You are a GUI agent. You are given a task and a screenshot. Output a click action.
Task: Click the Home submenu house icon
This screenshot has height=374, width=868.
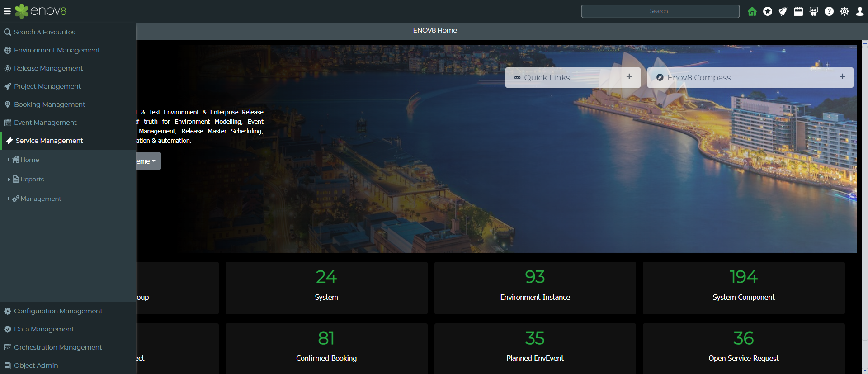click(x=16, y=160)
